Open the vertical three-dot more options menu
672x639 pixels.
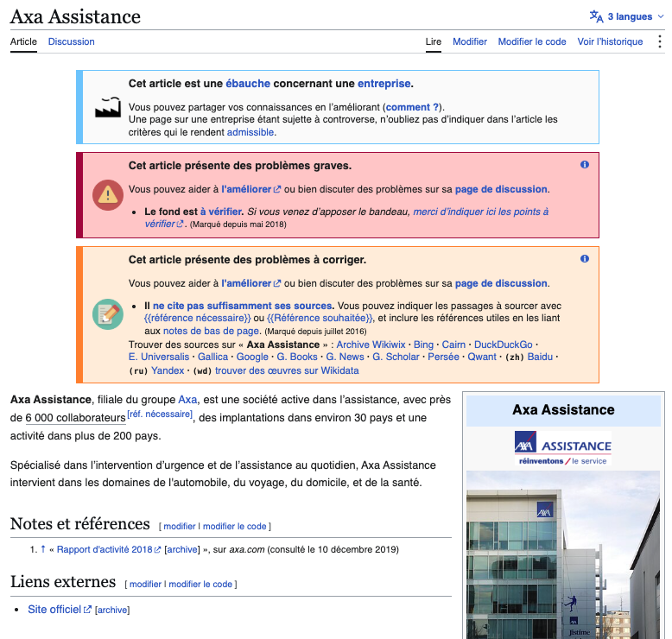pos(660,41)
